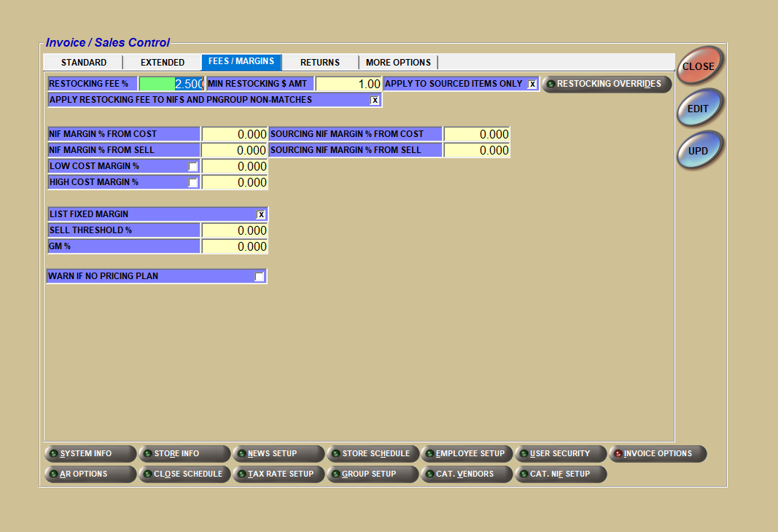Open the More Options tab

pos(398,63)
